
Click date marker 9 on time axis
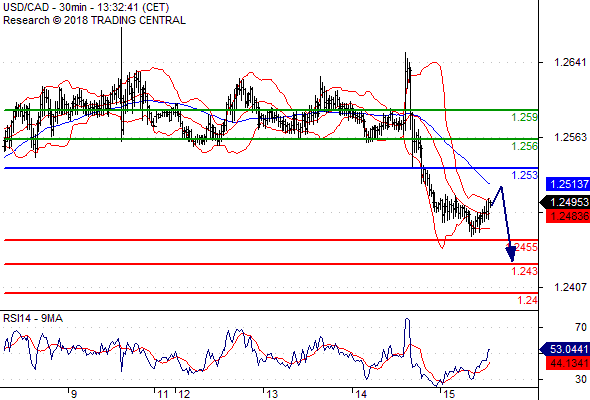coord(74,394)
